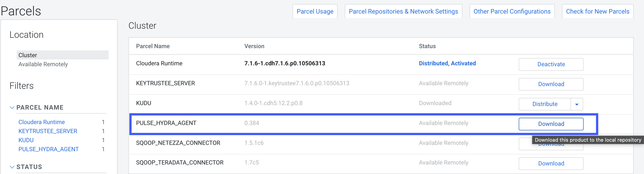Click the Location heading in the sidebar

[x=27, y=35]
